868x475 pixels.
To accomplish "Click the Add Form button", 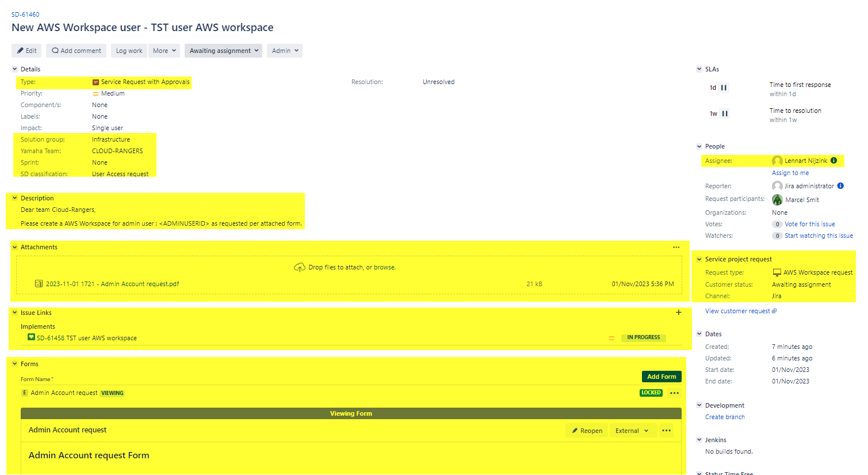I will pos(661,377).
